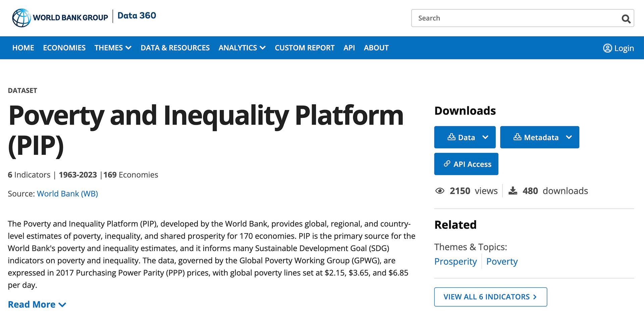Click the 169 Economies text
Viewport: 644px width, 325px height.
point(131,175)
